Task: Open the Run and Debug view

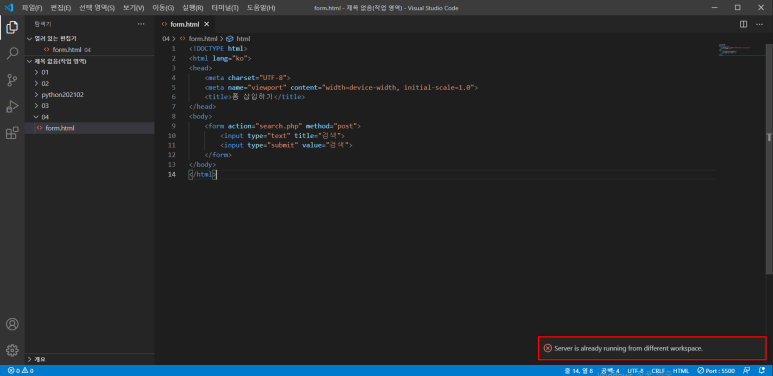Action: pyautogui.click(x=12, y=106)
